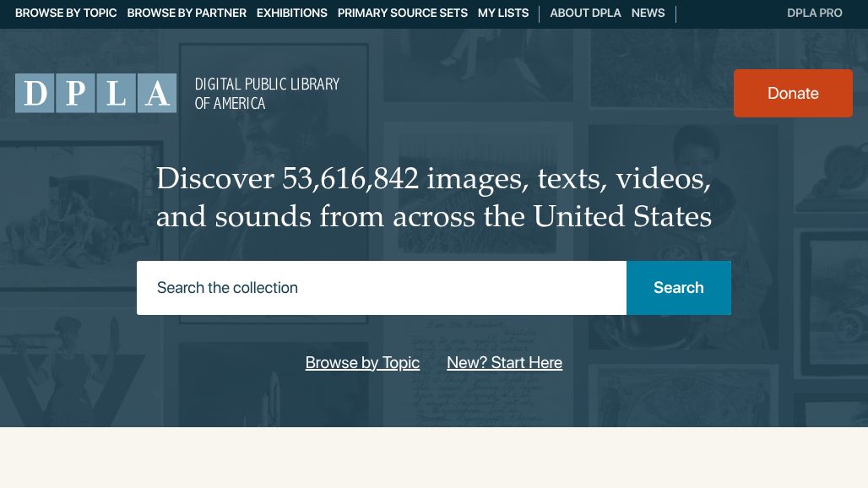The height and width of the screenshot is (488, 868).
Task: Select the D tile in the DPLA logo
Action: click(34, 93)
